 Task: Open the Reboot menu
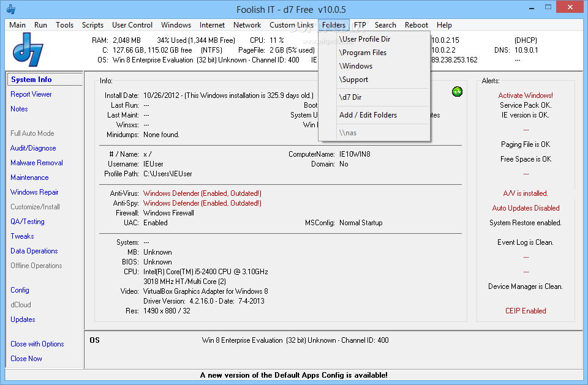[417, 25]
